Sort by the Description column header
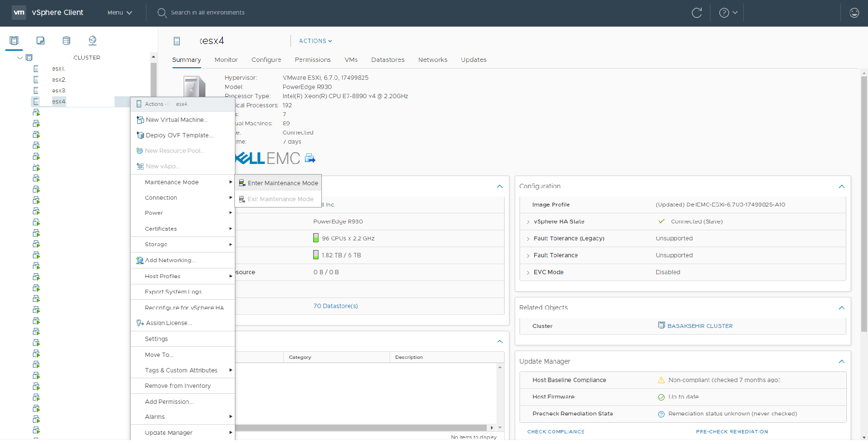This screenshot has width=868, height=444. pos(447,357)
